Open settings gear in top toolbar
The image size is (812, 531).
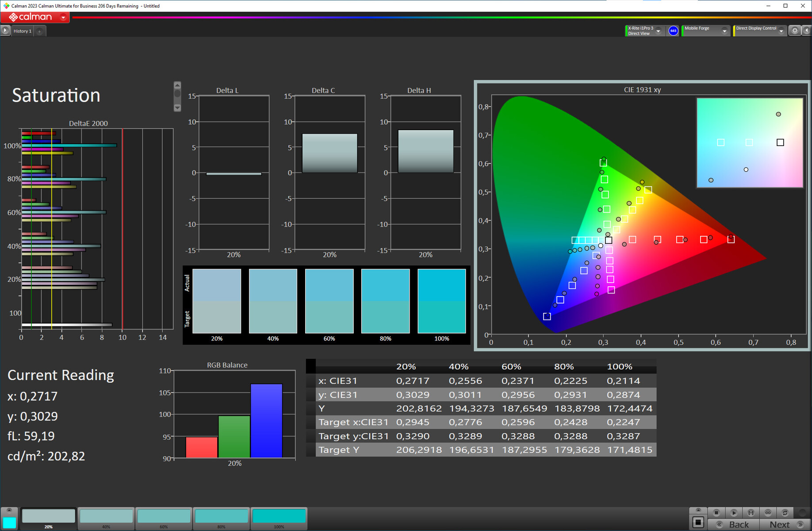click(795, 31)
